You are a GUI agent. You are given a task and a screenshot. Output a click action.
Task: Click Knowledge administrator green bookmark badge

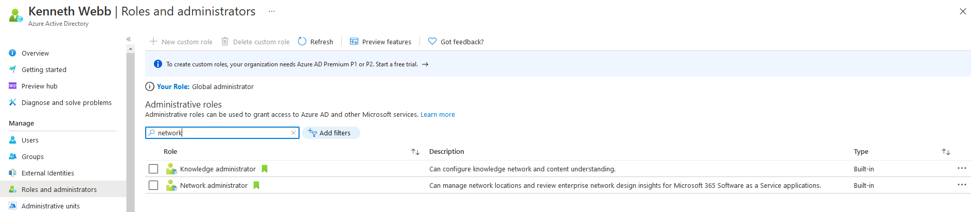click(265, 169)
